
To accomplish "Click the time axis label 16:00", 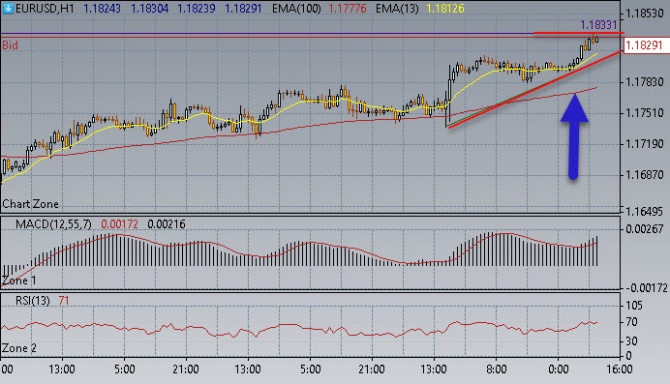I will 620,369.
